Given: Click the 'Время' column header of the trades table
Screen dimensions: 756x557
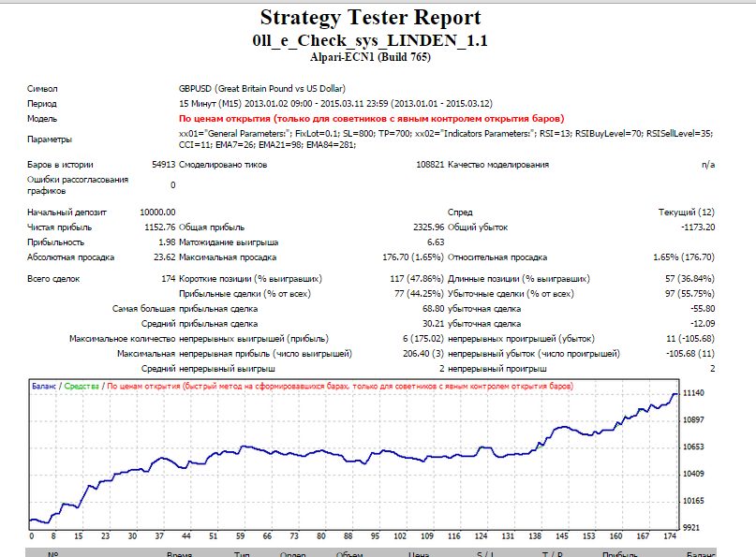Looking at the screenshot, I should coord(179,554).
